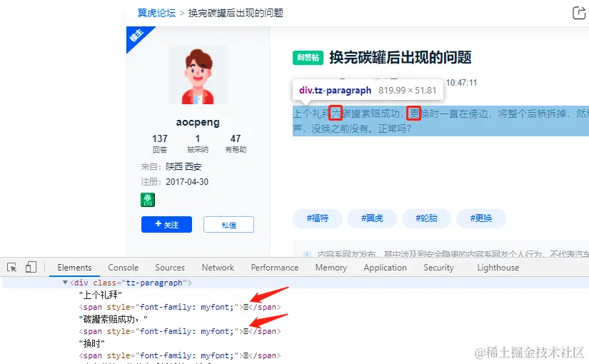Click the 换完碳罐后出现的问题 breadcrumb text
This screenshot has height=364, width=589.
236,13
